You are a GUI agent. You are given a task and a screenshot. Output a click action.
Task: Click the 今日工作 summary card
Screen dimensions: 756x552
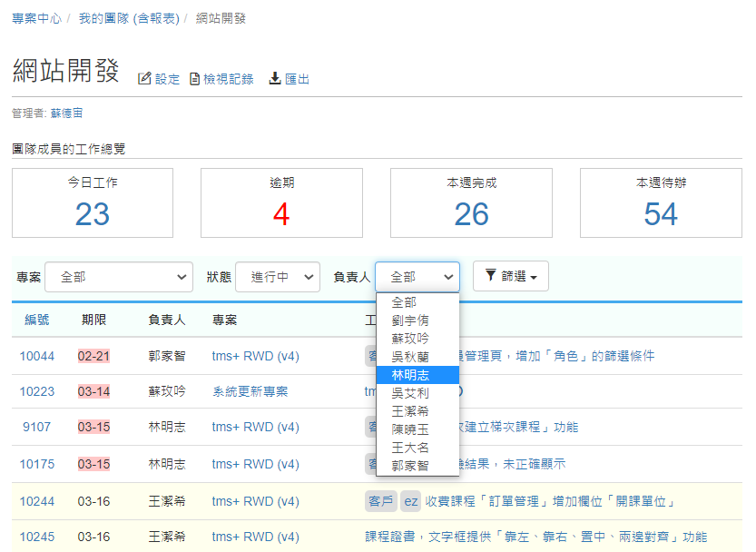[x=93, y=202]
